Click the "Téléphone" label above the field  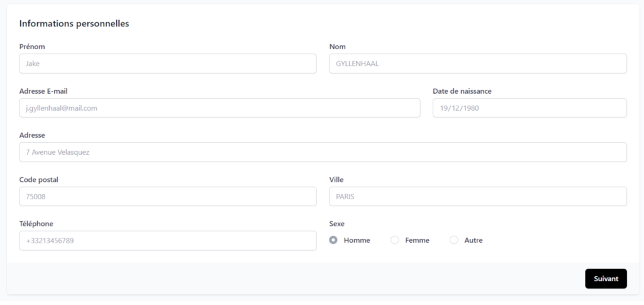coord(36,224)
